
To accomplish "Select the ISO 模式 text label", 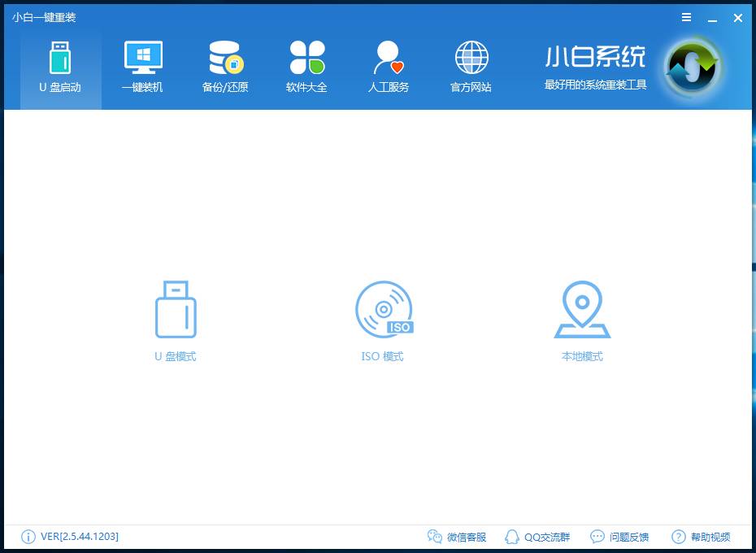I will pyautogui.click(x=382, y=356).
